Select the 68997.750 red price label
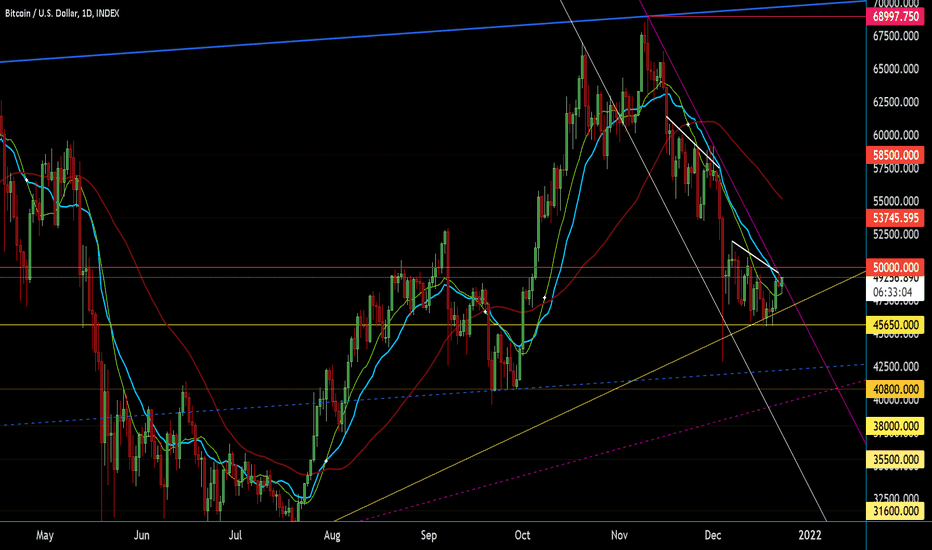Viewport: 932px width, 550px height. point(896,17)
